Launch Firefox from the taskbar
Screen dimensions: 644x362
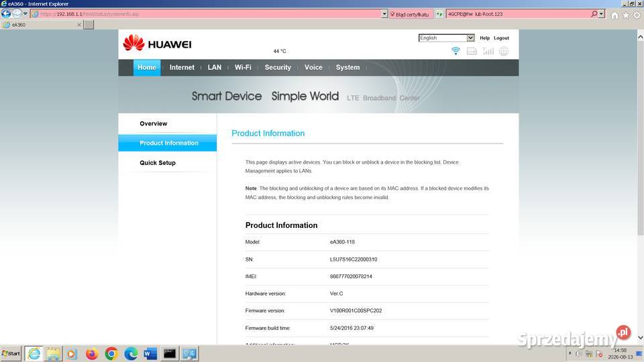click(x=92, y=353)
